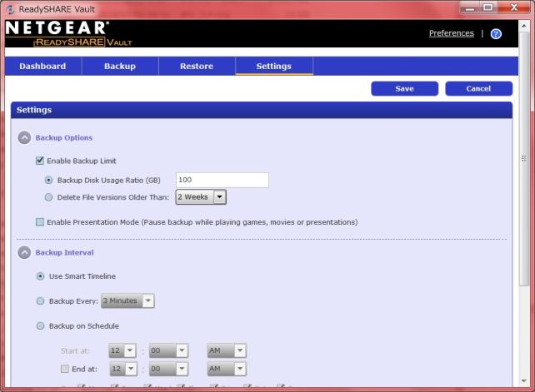Screen dimensions: 535x392
Task: Switch to the Backup tab
Action: point(120,66)
